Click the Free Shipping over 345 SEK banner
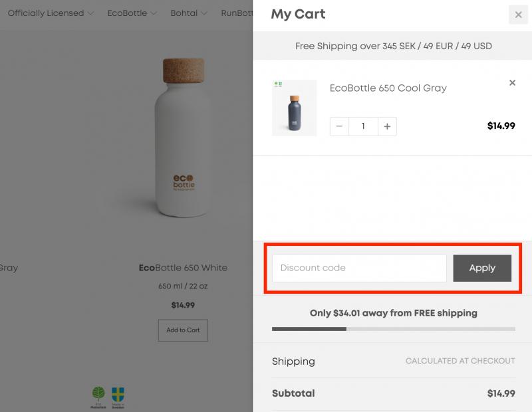Image resolution: width=532 pixels, height=412 pixels. point(393,46)
